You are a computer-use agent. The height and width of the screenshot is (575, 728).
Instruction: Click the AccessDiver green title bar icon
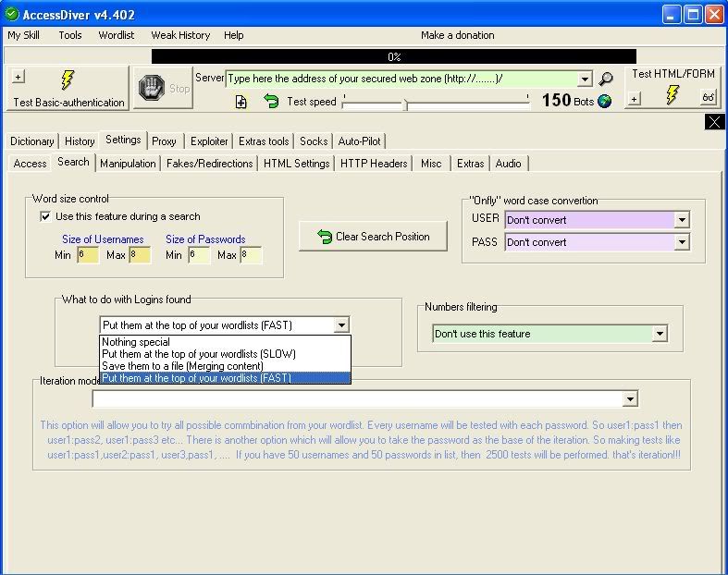pos(12,15)
